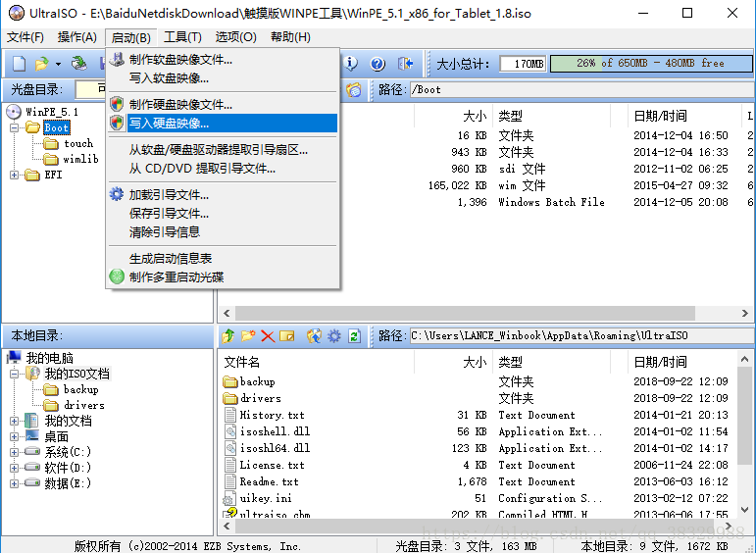Click the WinPE_5.1 disc root icon

pos(14,112)
